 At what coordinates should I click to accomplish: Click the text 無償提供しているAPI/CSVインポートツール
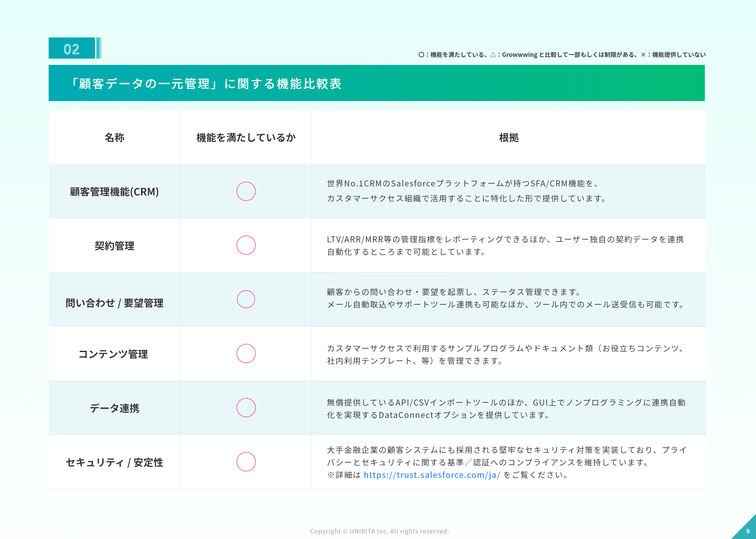506,403
